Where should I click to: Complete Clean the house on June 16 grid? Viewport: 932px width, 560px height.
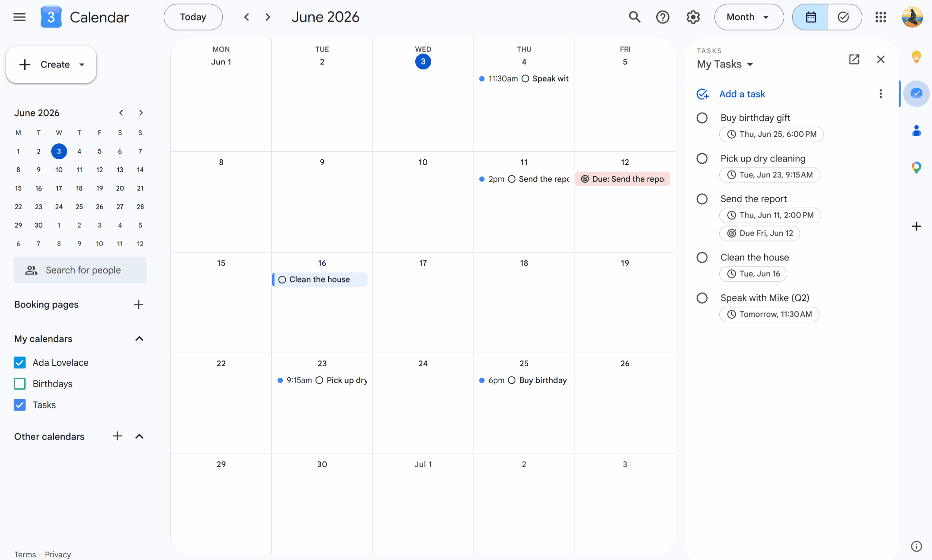click(x=282, y=280)
